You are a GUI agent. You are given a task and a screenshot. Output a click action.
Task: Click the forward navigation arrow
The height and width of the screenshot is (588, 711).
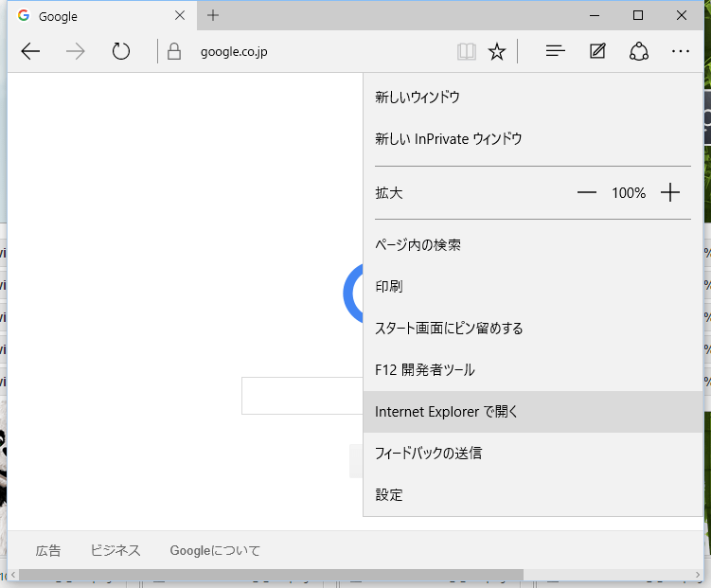(x=76, y=52)
